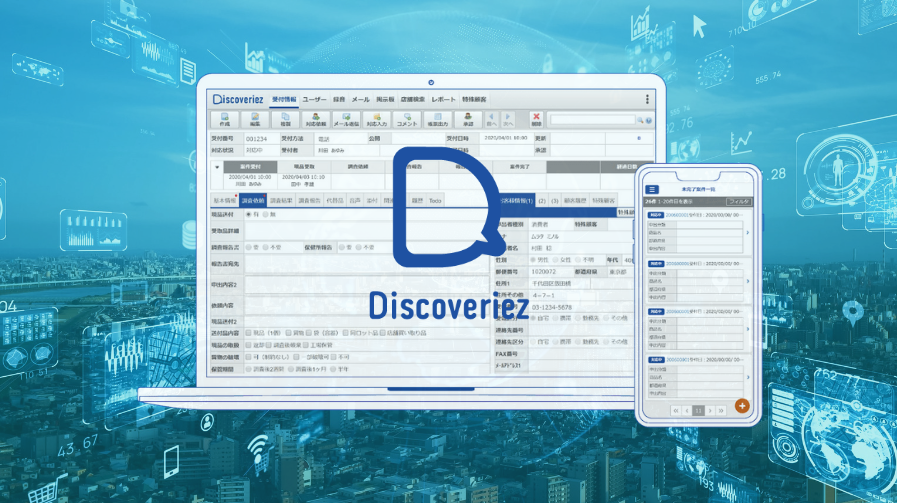The width and height of the screenshot is (897, 503).
Task: Click the red X delete icon
Action: coord(536,119)
